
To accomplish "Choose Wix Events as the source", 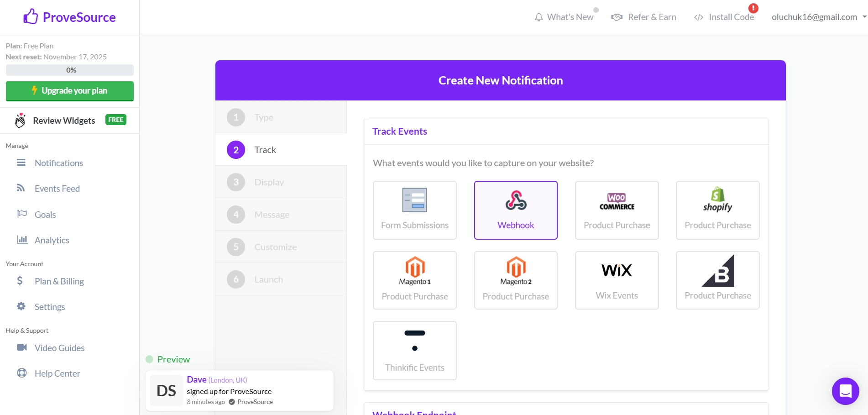I will coord(617,280).
